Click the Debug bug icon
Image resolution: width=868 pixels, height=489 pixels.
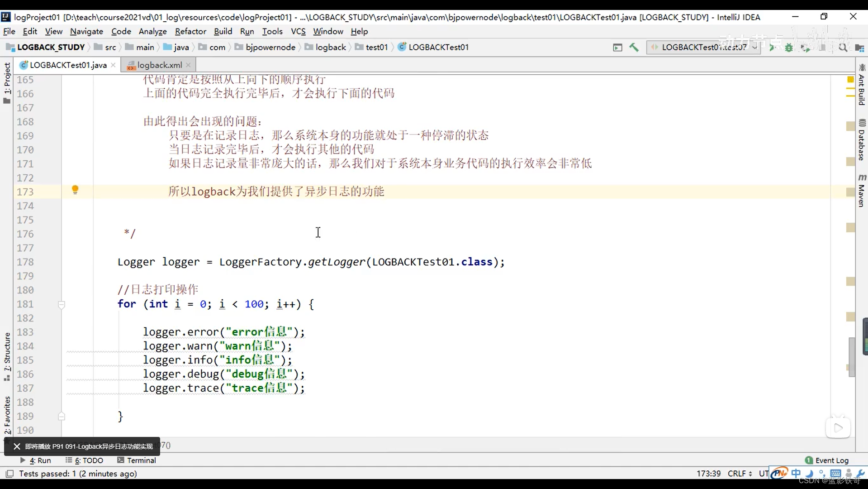pyautogui.click(x=789, y=47)
